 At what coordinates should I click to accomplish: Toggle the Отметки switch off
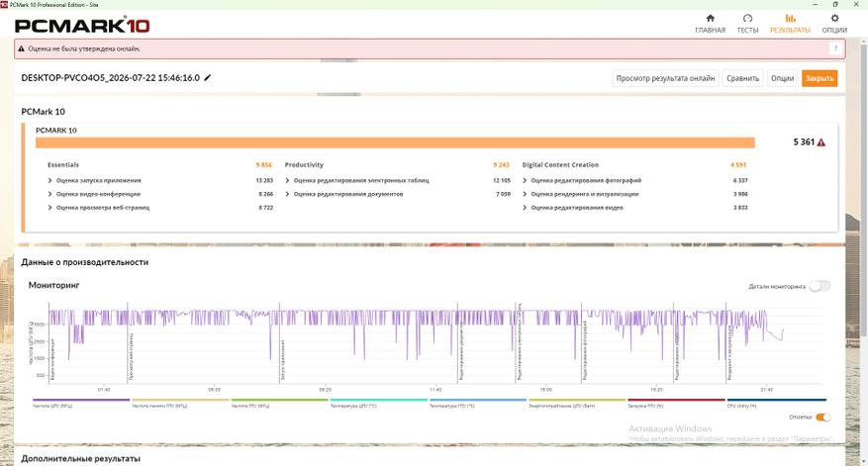point(823,418)
